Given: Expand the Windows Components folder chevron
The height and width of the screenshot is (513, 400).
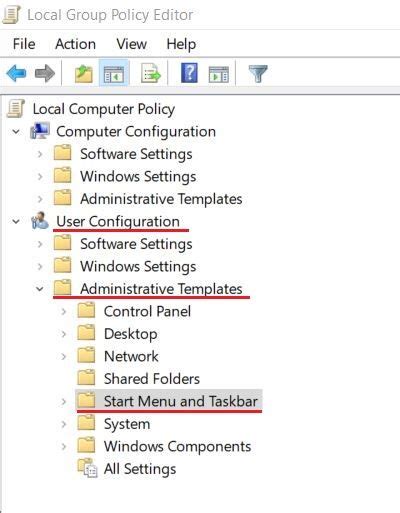Looking at the screenshot, I should (63, 447).
